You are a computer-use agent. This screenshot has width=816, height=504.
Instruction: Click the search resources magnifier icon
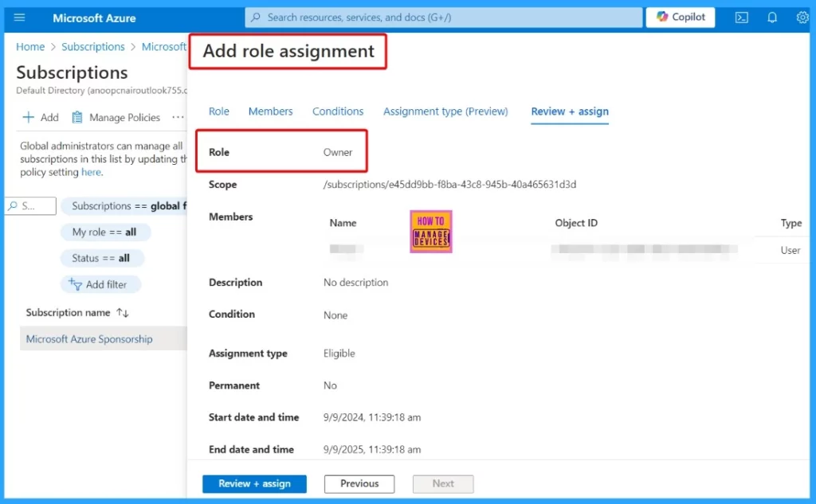pos(256,18)
